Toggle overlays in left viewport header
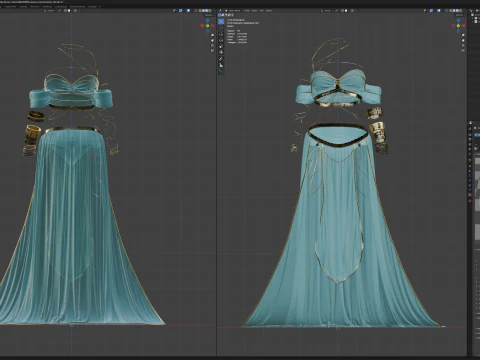 (188, 10)
